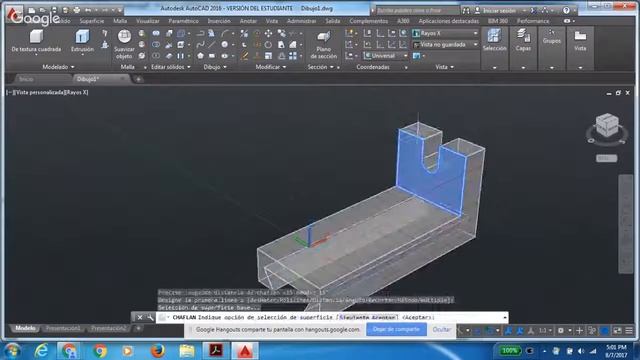Open the Complementos ribbon tab
The height and width of the screenshot is (360, 640).
pos(369,21)
